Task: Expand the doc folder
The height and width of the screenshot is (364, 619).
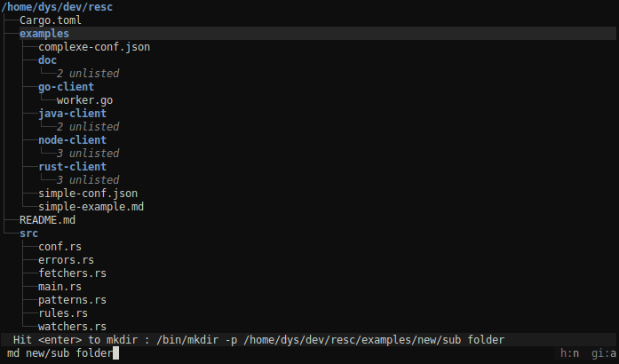Action: point(47,60)
